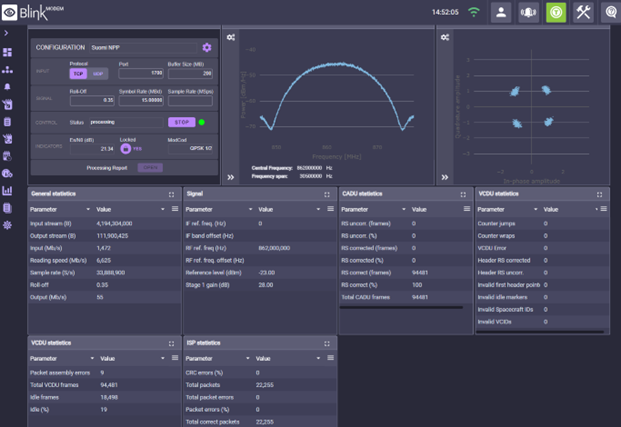The image size is (621, 427).
Task: Open the Processing Report
Action: pyautogui.click(x=150, y=168)
